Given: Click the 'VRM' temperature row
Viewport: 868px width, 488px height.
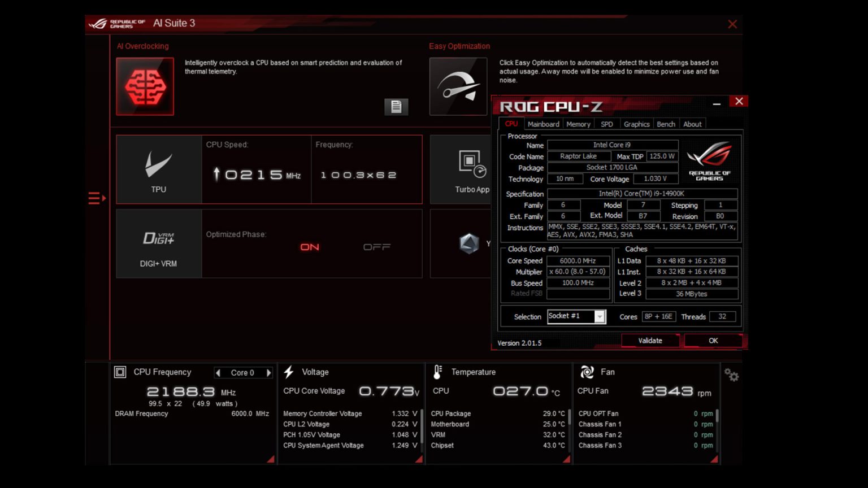Looking at the screenshot, I should 498,435.
